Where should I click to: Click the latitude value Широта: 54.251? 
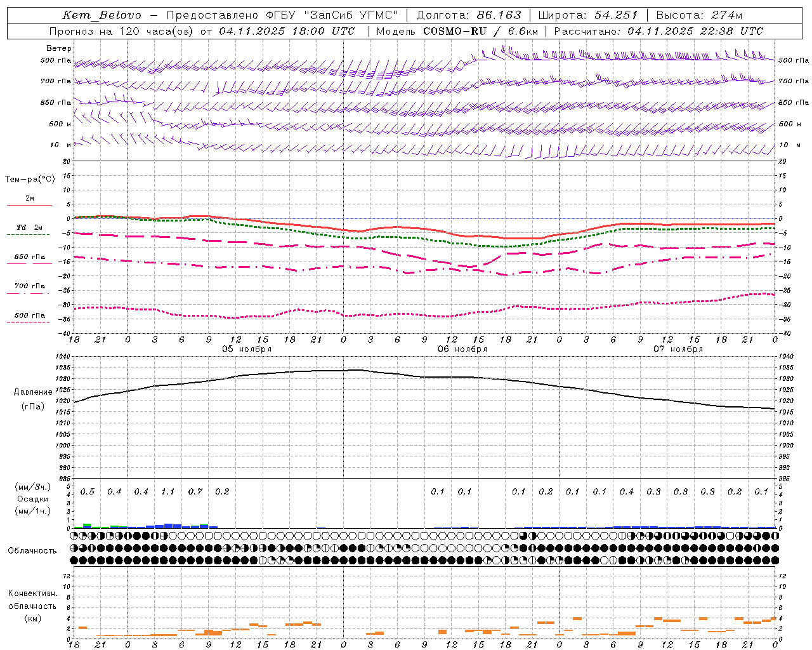pos(587,15)
